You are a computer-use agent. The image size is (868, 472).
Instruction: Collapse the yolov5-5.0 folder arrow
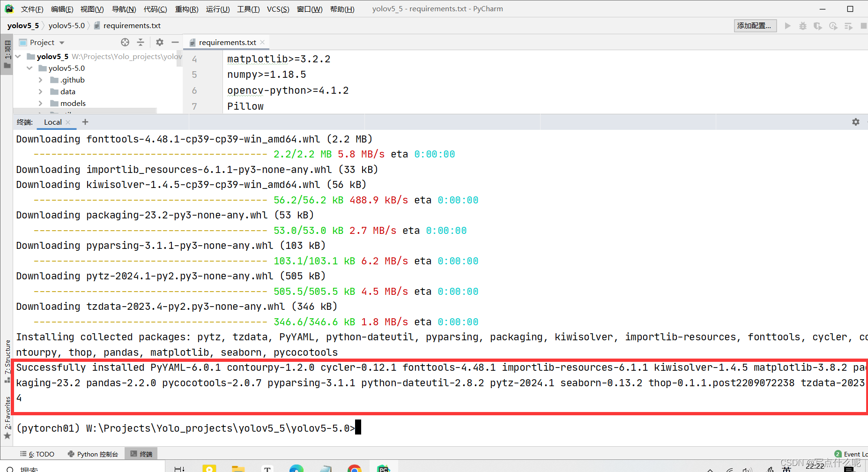click(x=30, y=68)
